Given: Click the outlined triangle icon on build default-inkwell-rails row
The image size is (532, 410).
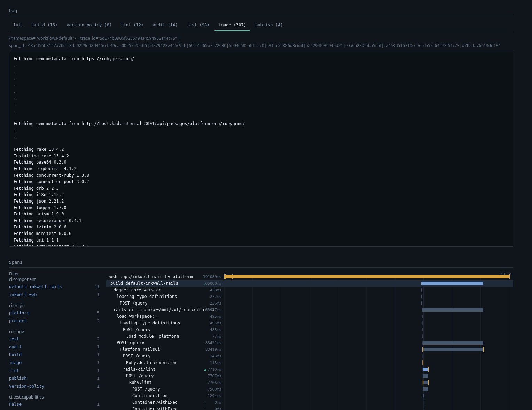Looking at the screenshot, I should 205,284.
